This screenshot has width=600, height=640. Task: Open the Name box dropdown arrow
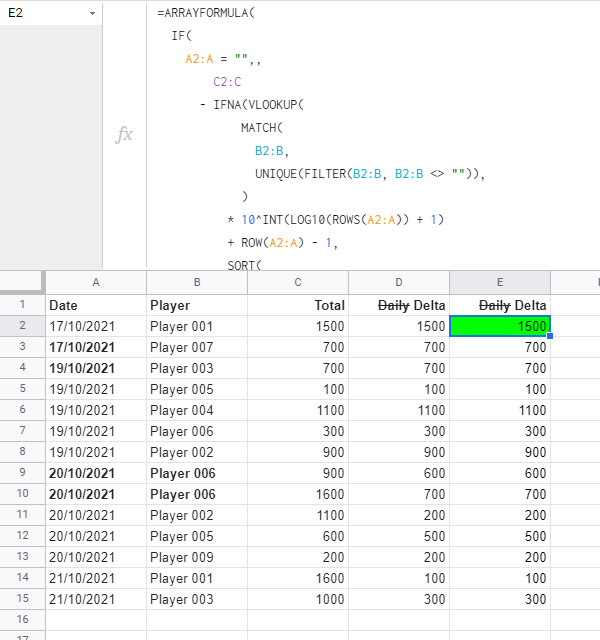pos(93,13)
